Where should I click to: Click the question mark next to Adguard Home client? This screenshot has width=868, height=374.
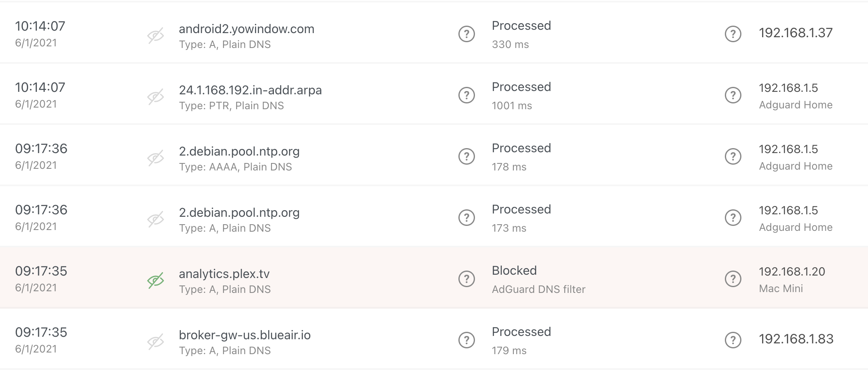tap(734, 96)
